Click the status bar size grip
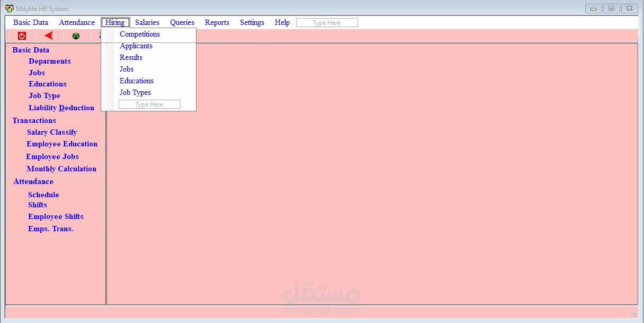Viewport: 644px width, 323px height. coord(634,314)
